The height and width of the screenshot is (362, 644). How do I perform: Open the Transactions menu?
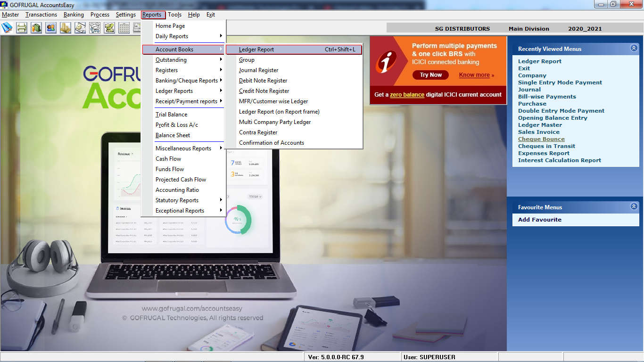tap(41, 15)
